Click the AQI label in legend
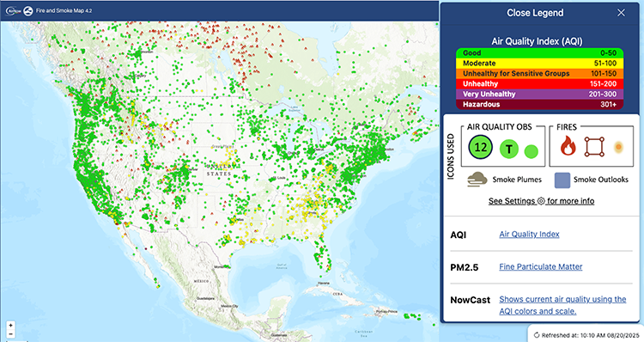The width and height of the screenshot is (644, 342). pos(459,235)
